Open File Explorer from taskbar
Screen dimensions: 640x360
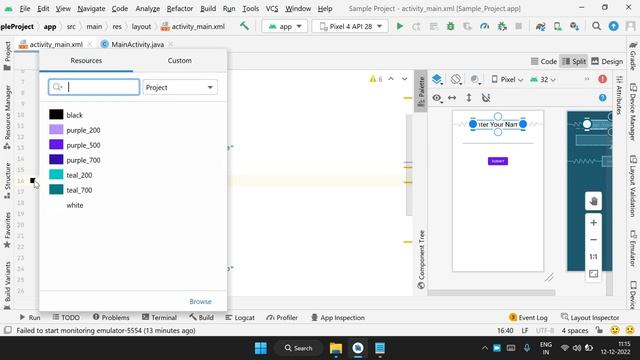pos(336,348)
